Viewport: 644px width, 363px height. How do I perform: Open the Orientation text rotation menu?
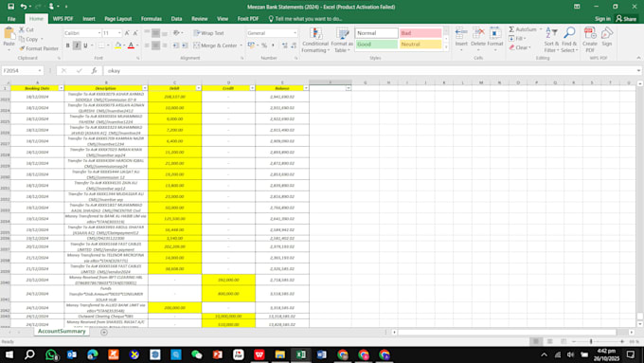tap(177, 33)
